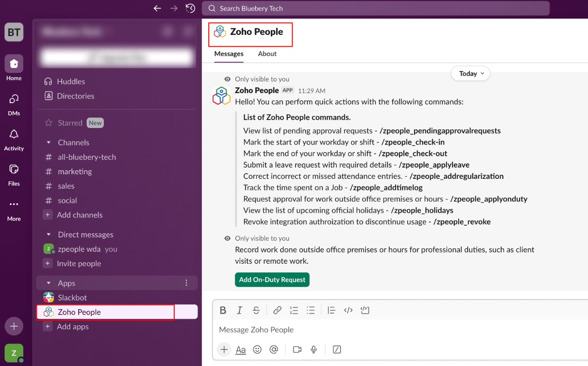Open the BT workspace switcher
The height and width of the screenshot is (366, 588).
(14, 32)
